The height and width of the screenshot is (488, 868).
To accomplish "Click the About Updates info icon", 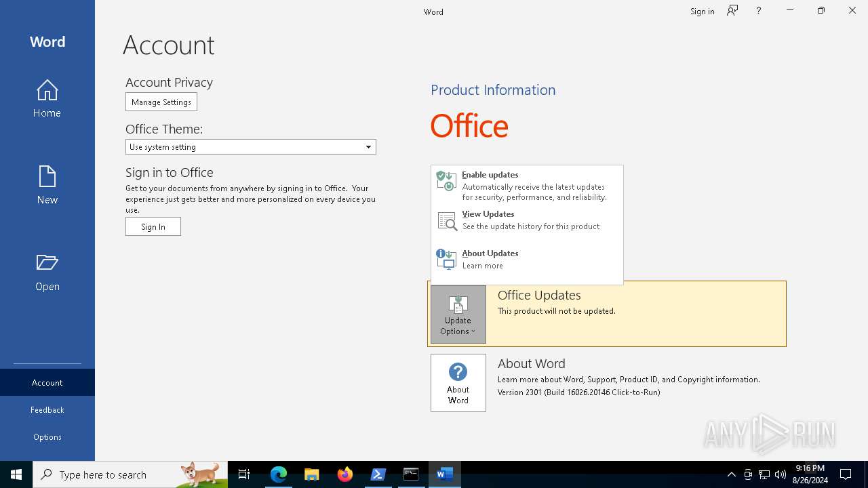I will pos(446,260).
